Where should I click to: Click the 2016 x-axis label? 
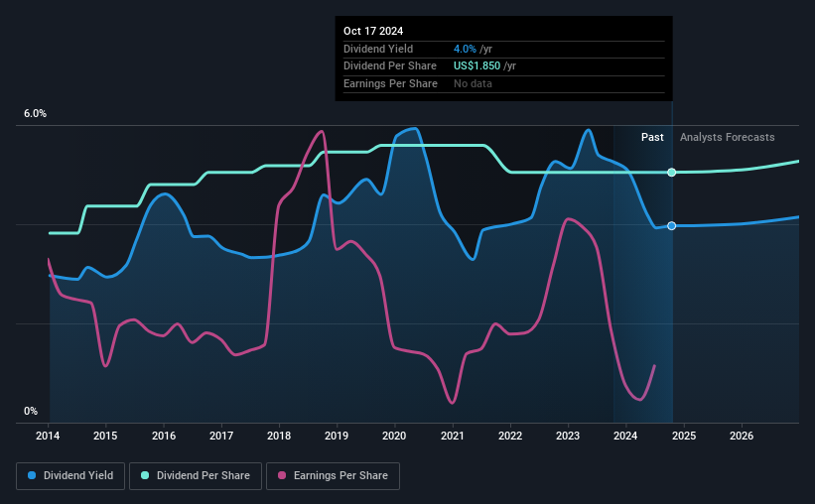pyautogui.click(x=164, y=436)
